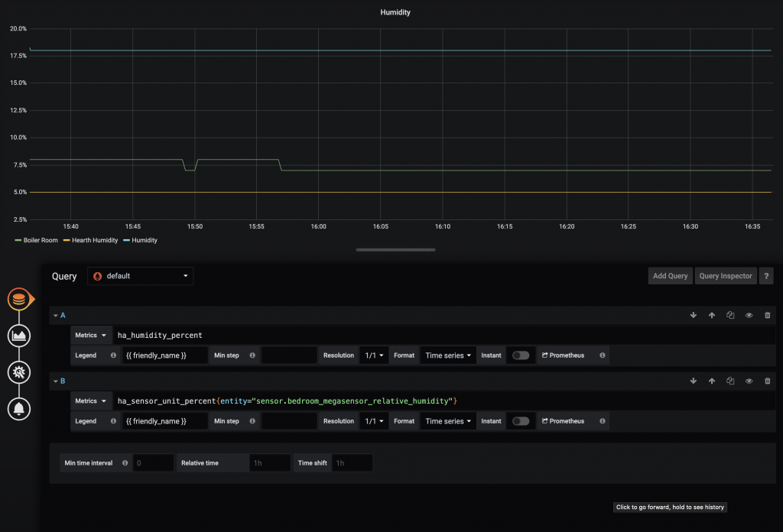
Task: Open Prometheus link for query B
Action: click(564, 421)
